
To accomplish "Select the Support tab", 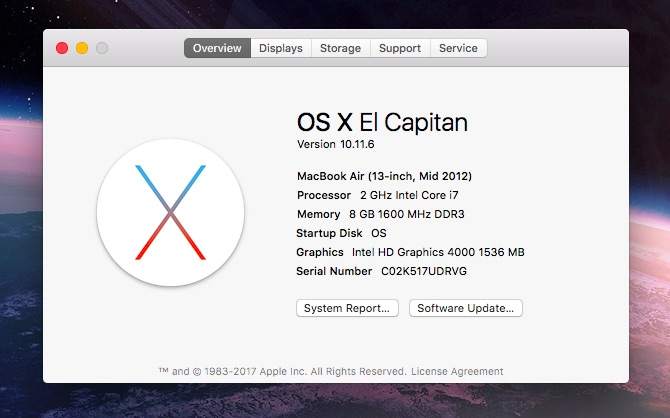I will point(400,48).
